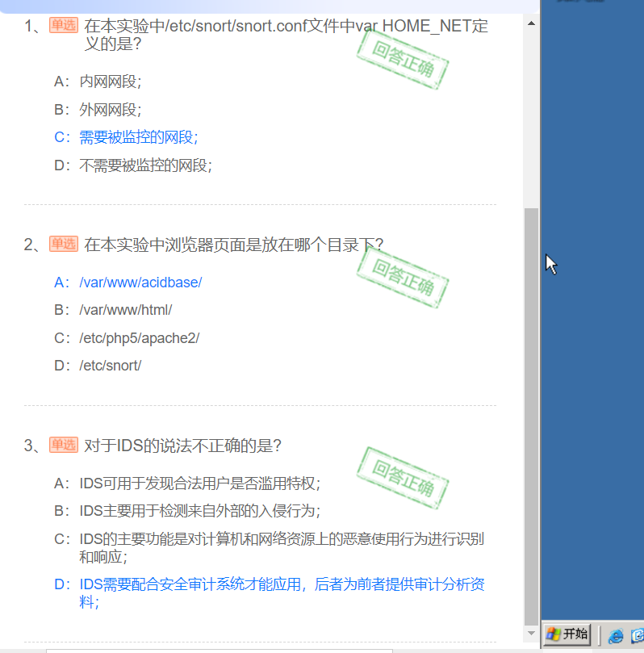Launch Internet Explorer from quick launch
This screenshot has width=644, height=653.
(x=615, y=636)
